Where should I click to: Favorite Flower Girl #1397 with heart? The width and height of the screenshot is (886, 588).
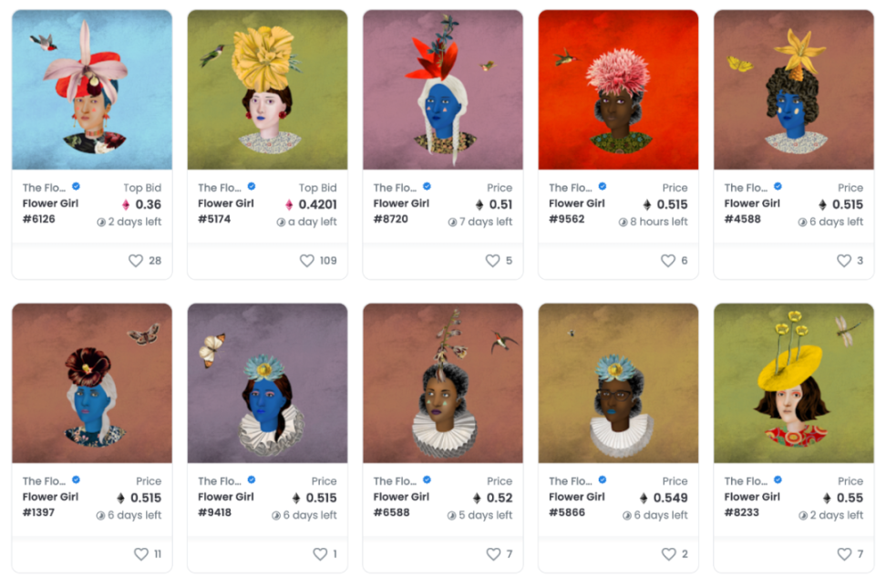coord(141,554)
